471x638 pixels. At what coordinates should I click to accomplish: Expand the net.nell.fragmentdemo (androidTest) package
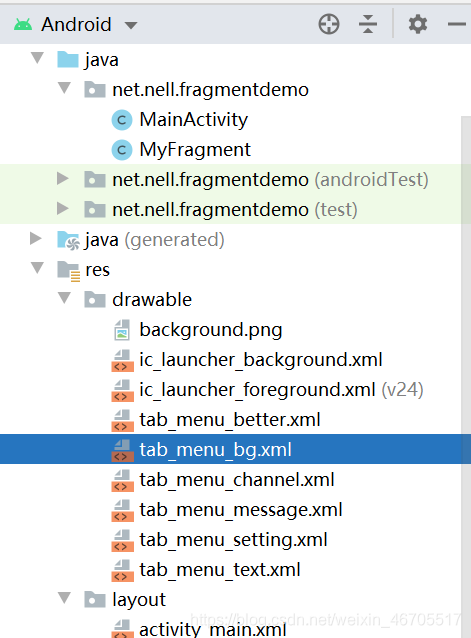point(63,178)
